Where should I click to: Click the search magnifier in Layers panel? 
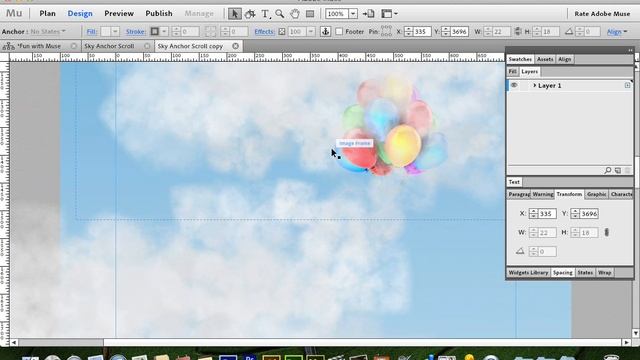pyautogui.click(x=608, y=170)
